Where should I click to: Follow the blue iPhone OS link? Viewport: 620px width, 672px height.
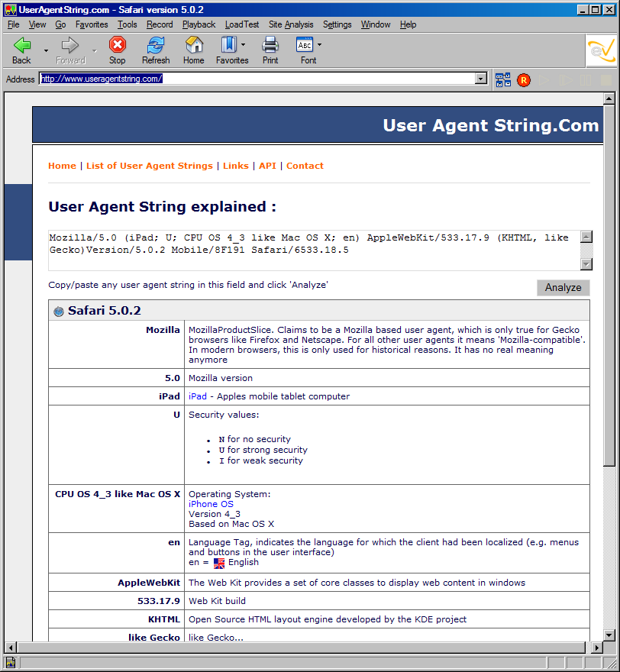211,504
